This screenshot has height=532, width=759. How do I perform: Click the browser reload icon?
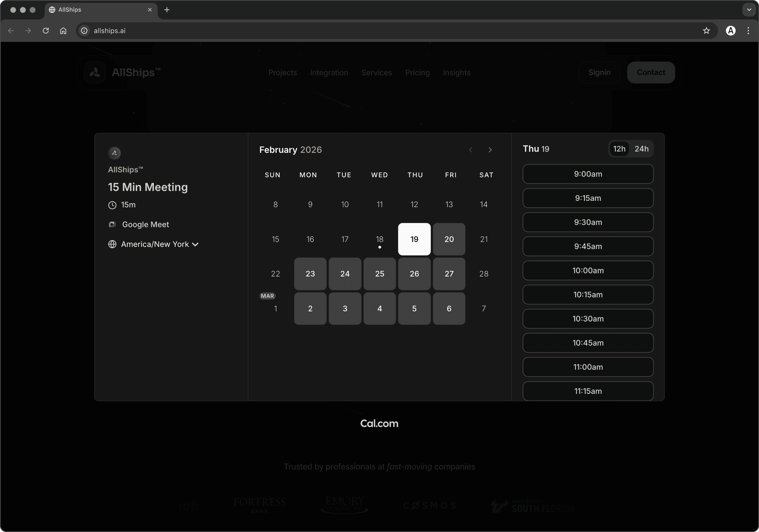coord(46,31)
